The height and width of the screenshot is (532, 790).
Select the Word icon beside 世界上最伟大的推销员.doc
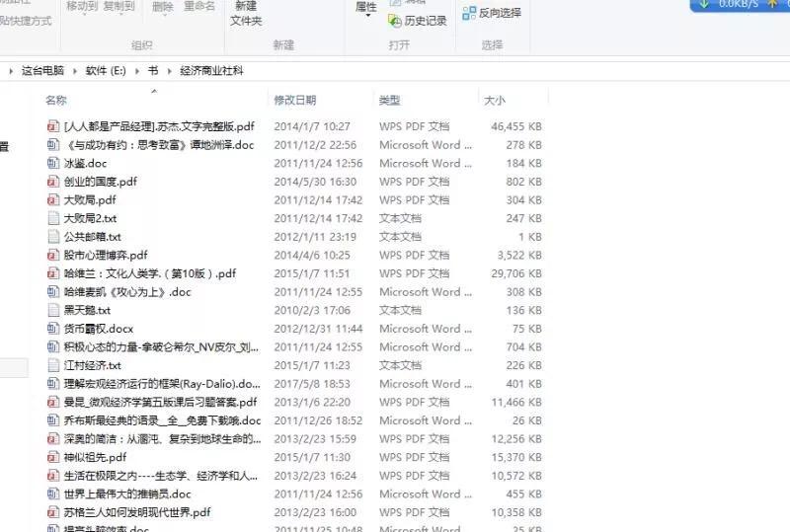[53, 494]
